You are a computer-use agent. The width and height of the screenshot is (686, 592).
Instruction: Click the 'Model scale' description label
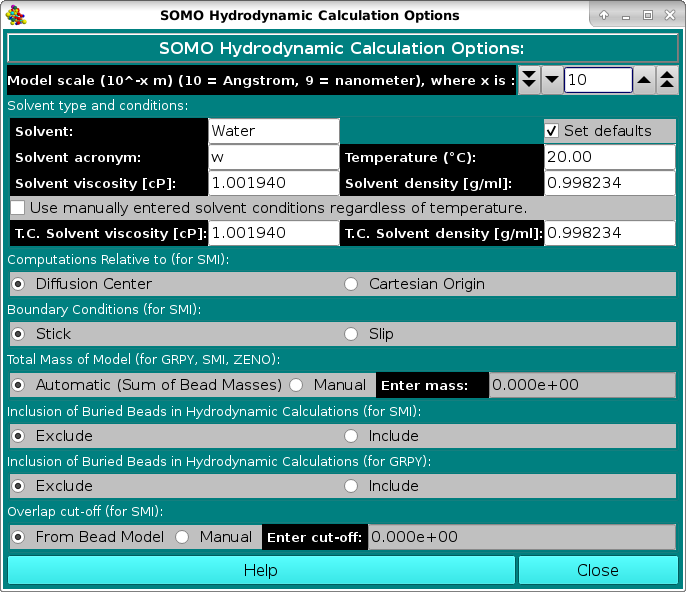tap(261, 81)
